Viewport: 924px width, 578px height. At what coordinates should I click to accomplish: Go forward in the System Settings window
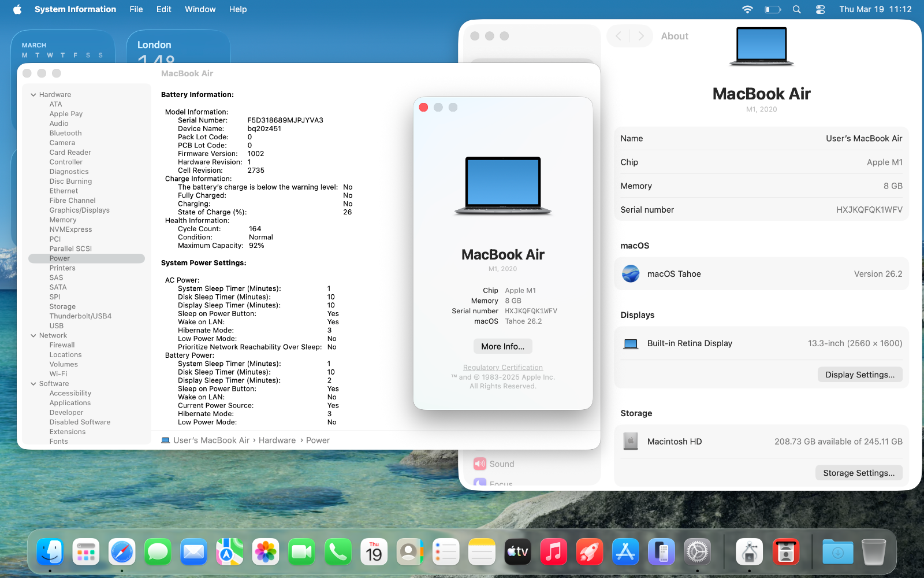pos(641,36)
